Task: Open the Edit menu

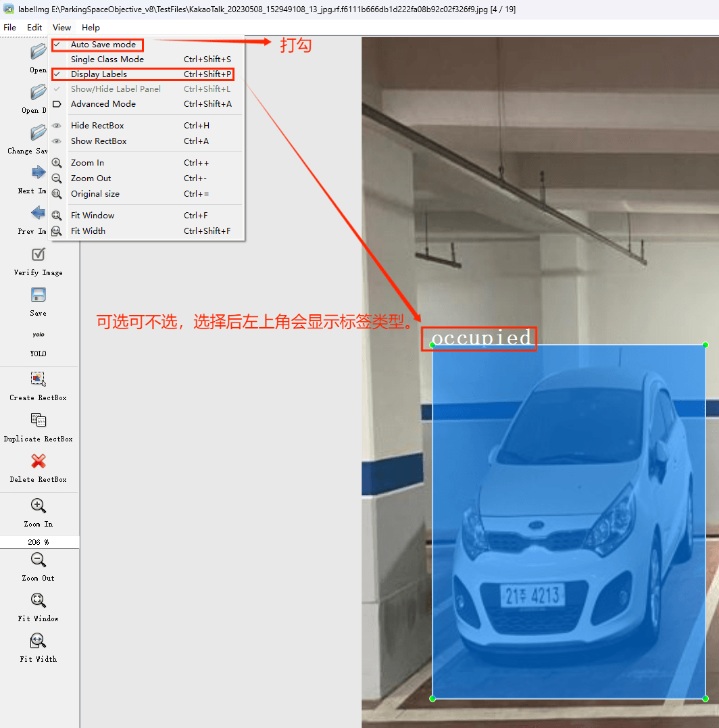Action: coord(34,28)
